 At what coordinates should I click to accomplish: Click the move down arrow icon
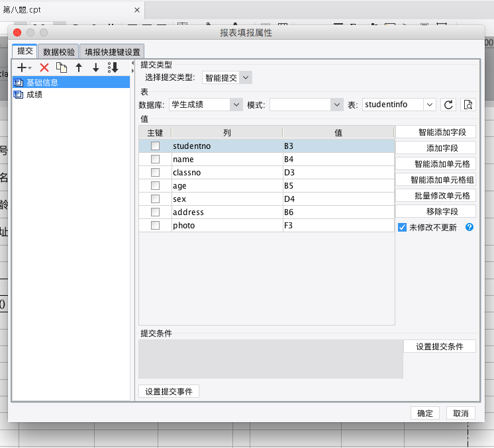tap(96, 67)
